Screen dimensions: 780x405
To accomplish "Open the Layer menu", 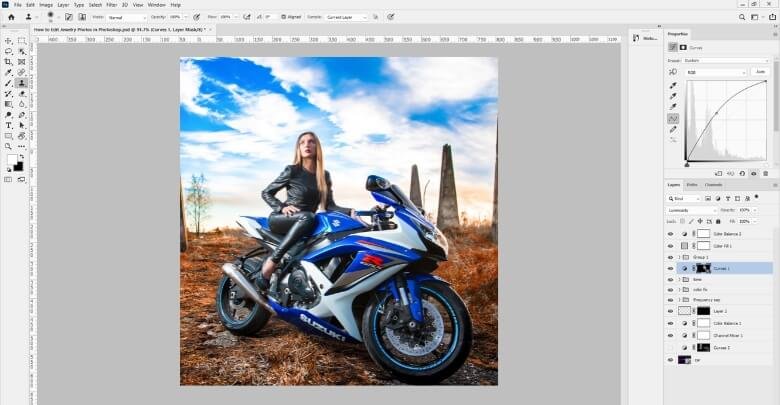I will click(63, 4).
